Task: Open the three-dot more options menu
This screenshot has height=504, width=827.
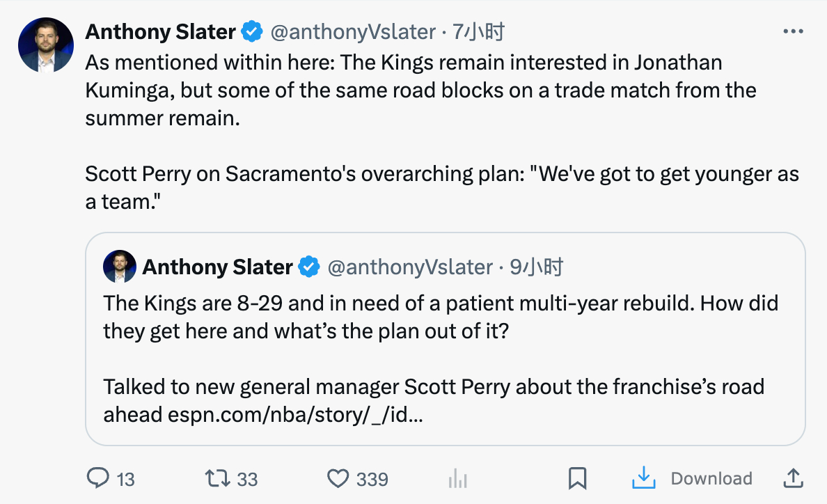Action: (793, 31)
